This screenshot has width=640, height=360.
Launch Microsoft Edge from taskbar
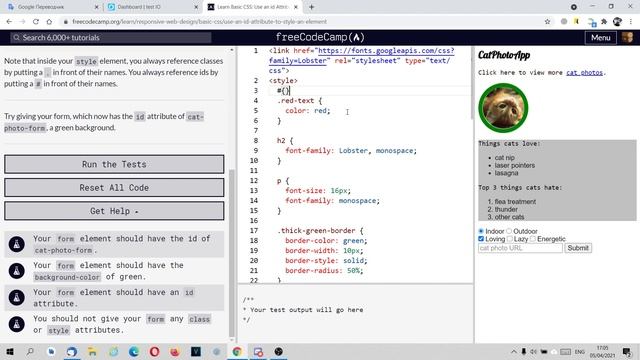(x=134, y=351)
